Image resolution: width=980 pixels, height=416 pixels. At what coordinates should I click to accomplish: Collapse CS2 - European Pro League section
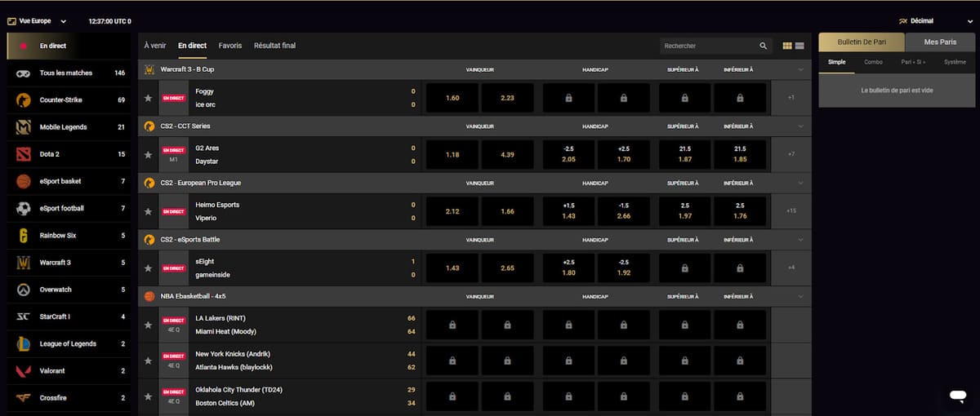click(x=800, y=183)
